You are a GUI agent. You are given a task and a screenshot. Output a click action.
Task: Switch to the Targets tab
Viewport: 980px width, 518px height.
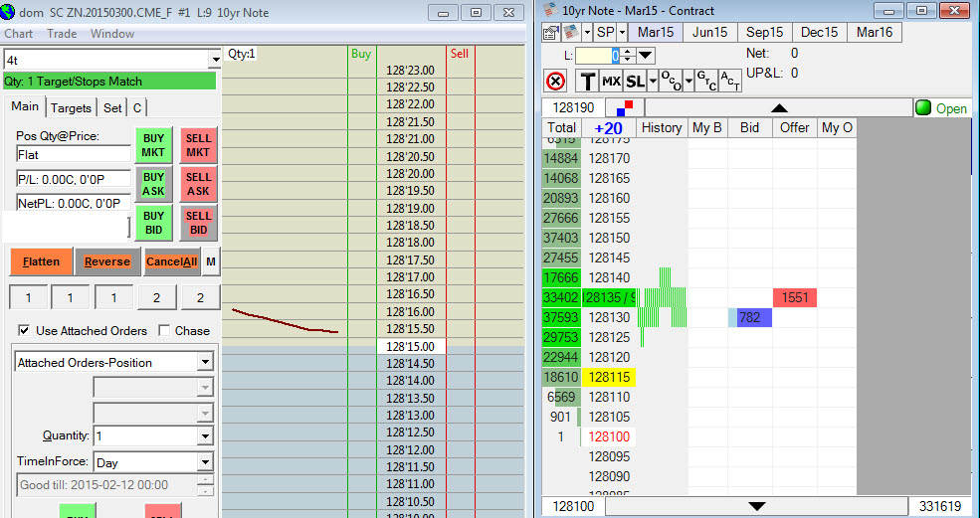point(71,108)
